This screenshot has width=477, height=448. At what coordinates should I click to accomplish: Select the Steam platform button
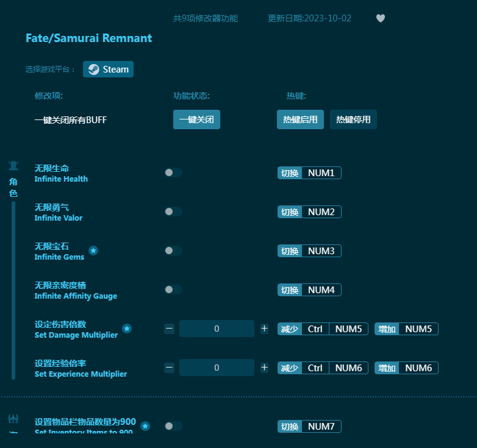[x=109, y=69]
